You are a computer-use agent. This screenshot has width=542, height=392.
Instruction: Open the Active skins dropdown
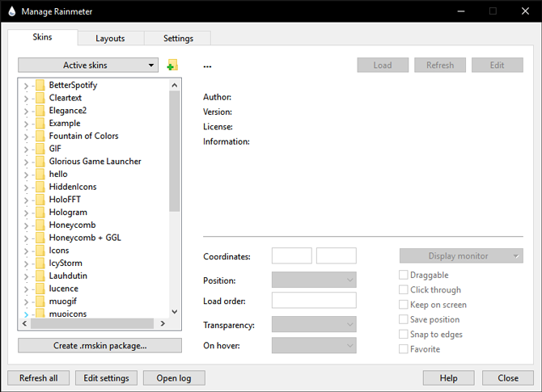click(88, 65)
